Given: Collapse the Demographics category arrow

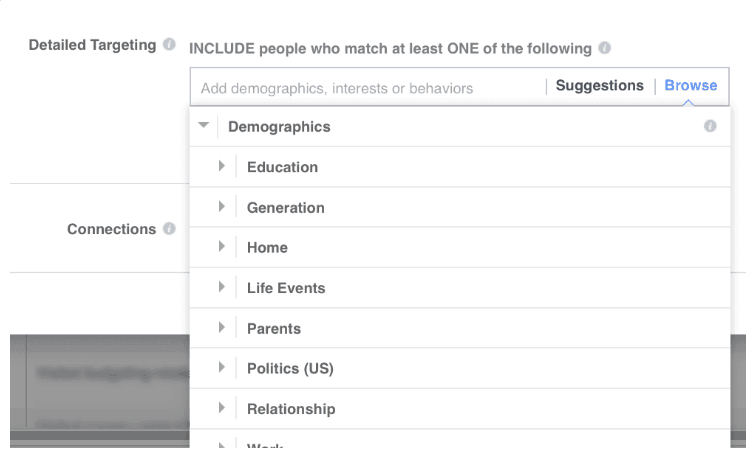Looking at the screenshot, I should click(204, 126).
